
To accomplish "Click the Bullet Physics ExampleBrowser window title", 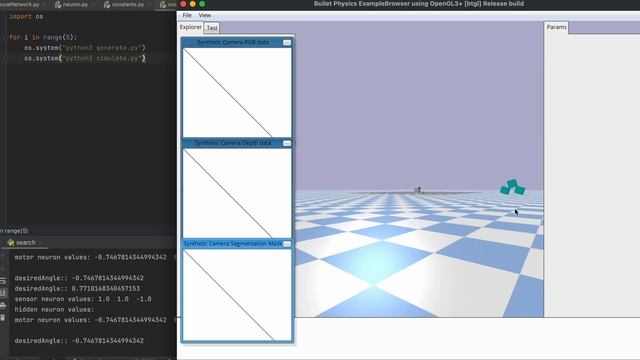I will pyautogui.click(x=419, y=4).
